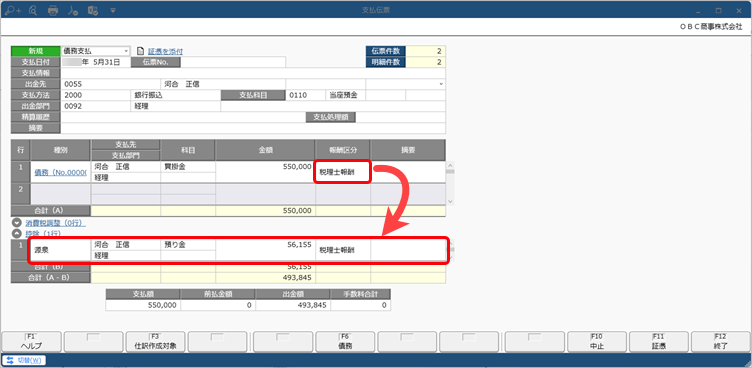Click the F11 証憑 function button
Screen dimensions: 752x368
[659, 342]
